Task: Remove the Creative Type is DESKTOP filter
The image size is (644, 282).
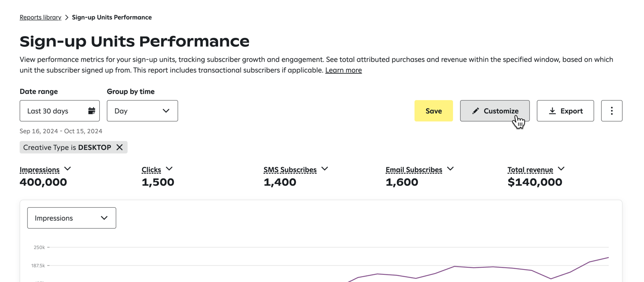Action: [119, 147]
